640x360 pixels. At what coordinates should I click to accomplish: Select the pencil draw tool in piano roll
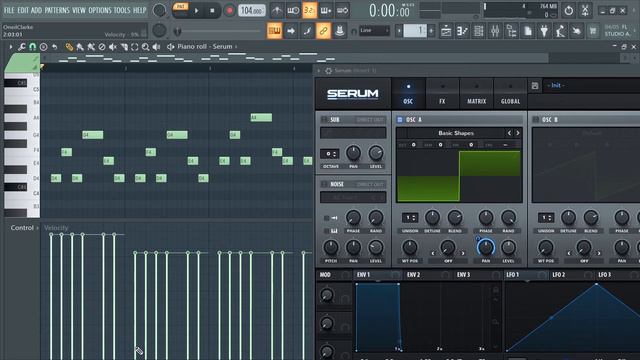69,47
